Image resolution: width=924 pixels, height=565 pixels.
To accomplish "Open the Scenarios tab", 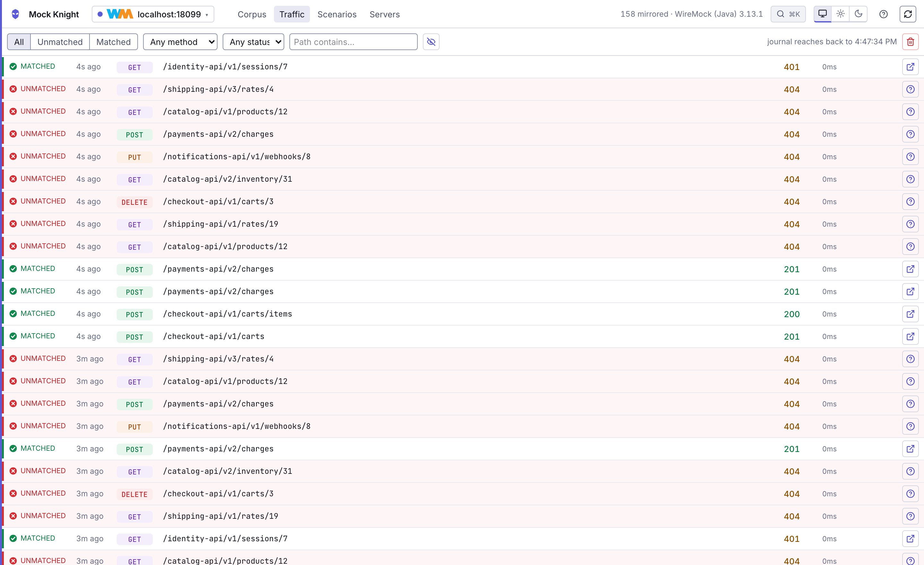I will point(337,14).
